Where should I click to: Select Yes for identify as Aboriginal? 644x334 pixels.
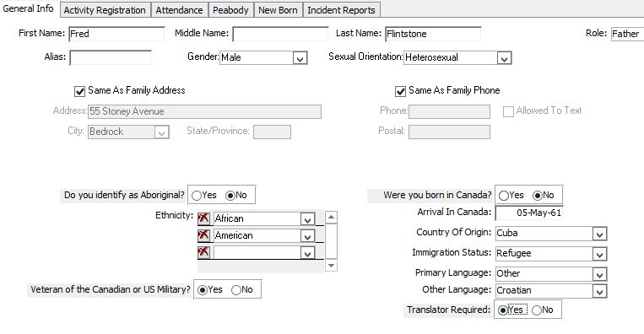[197, 196]
